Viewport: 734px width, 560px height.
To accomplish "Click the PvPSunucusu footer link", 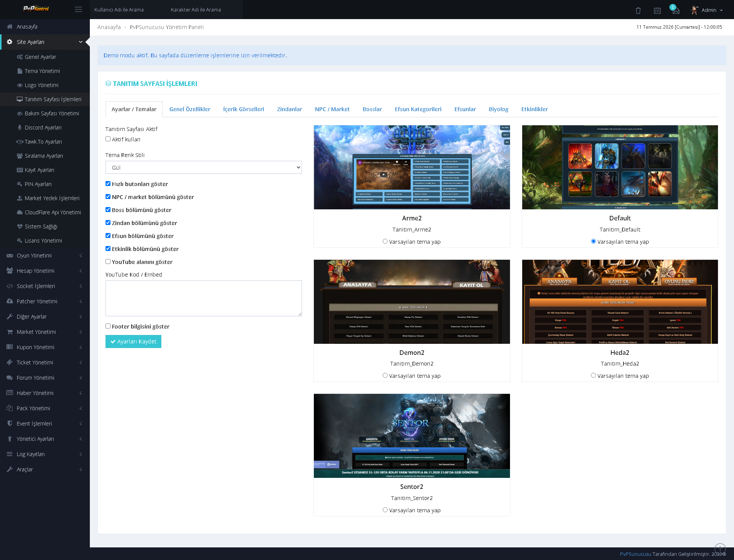I will point(635,554).
